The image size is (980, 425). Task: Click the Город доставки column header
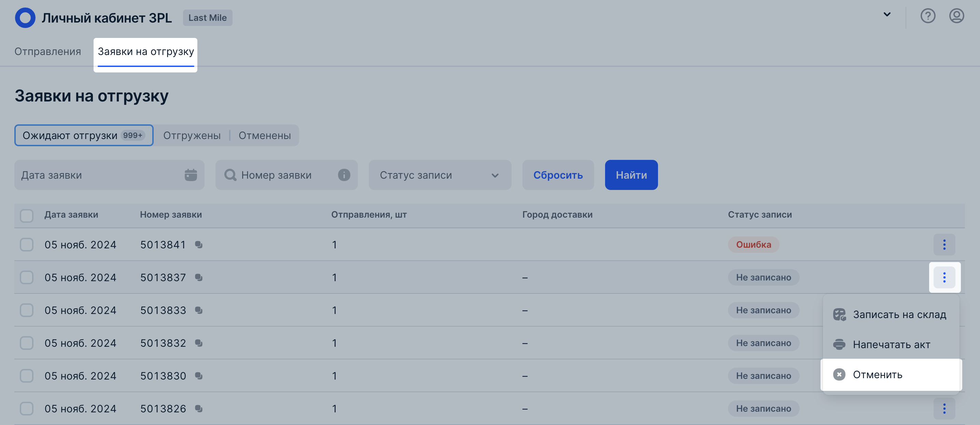click(557, 215)
